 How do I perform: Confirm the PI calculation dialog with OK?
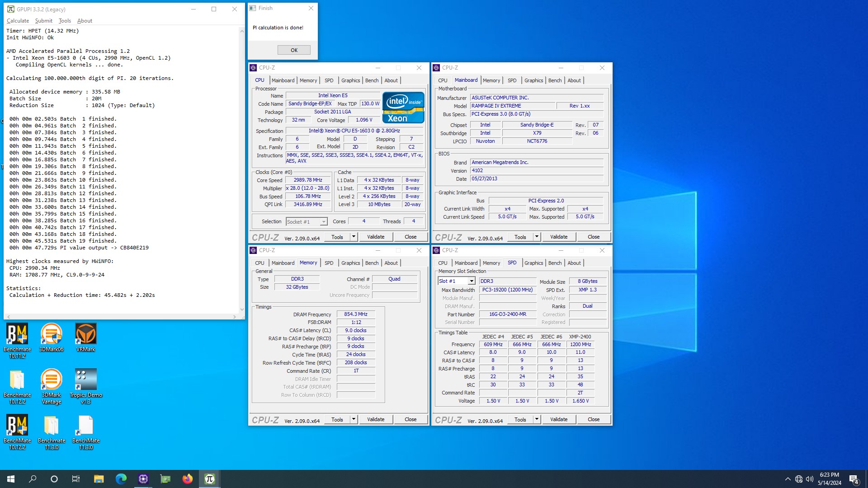pyautogui.click(x=294, y=50)
